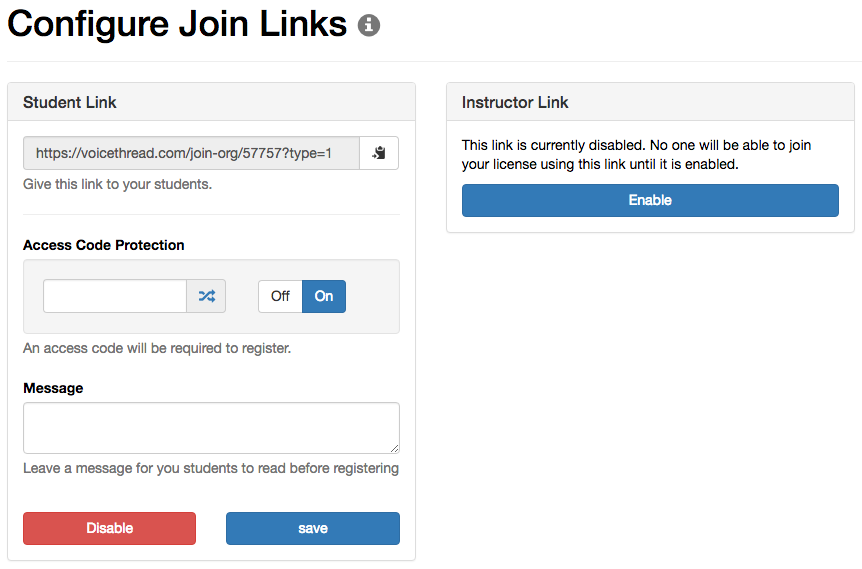Focus the empty access code text box
The width and height of the screenshot is (862, 569).
coord(115,296)
